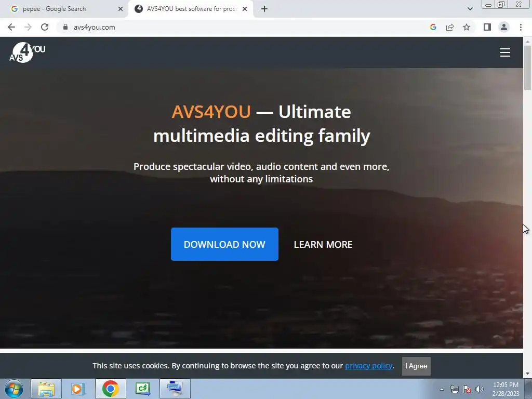
Task: Bookmark the page with the star icon
Action: [467, 27]
